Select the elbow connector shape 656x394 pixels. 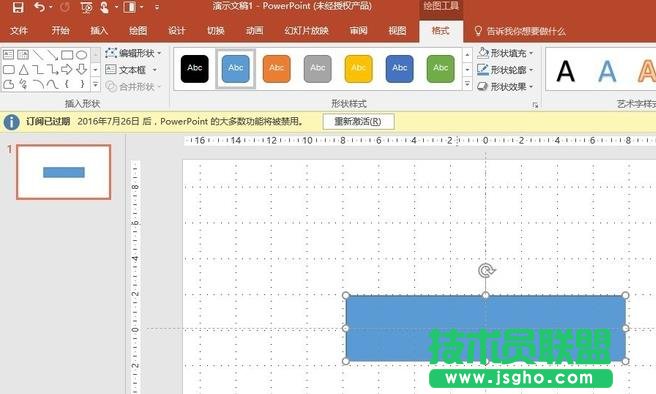click(x=38, y=69)
